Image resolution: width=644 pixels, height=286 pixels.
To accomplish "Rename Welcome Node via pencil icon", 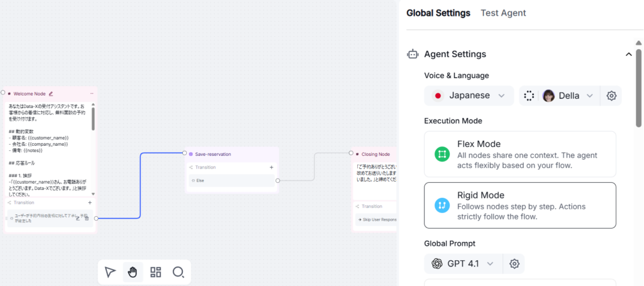I will [x=51, y=94].
